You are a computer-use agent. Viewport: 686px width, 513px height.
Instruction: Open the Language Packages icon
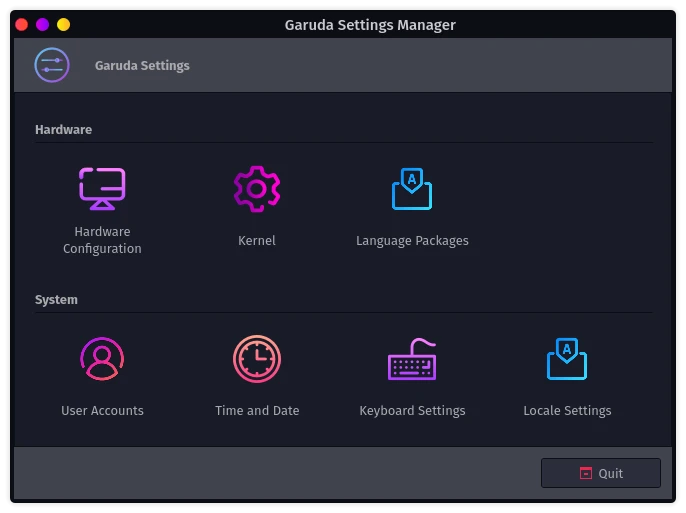tap(412, 188)
